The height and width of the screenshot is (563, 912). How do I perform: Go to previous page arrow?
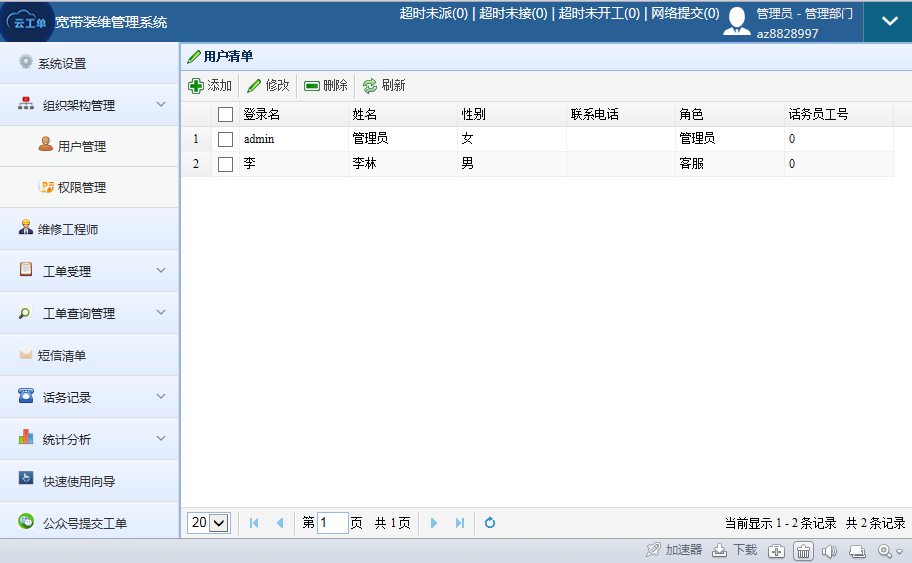point(280,523)
